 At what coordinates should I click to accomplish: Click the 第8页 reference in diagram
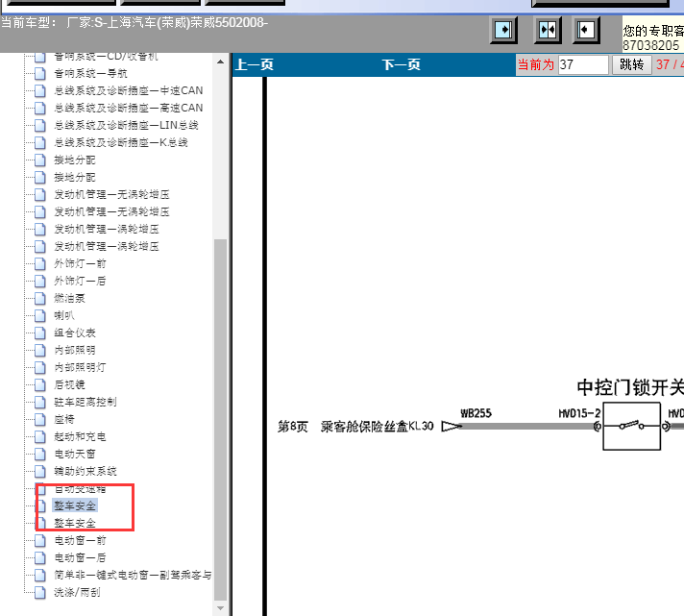293,427
